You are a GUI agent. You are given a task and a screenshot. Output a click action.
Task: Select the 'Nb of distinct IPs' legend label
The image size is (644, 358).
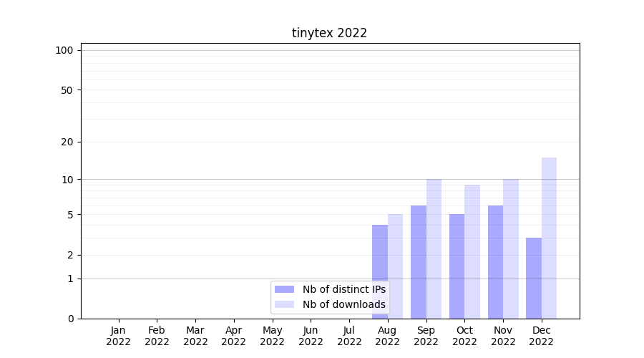[343, 289]
